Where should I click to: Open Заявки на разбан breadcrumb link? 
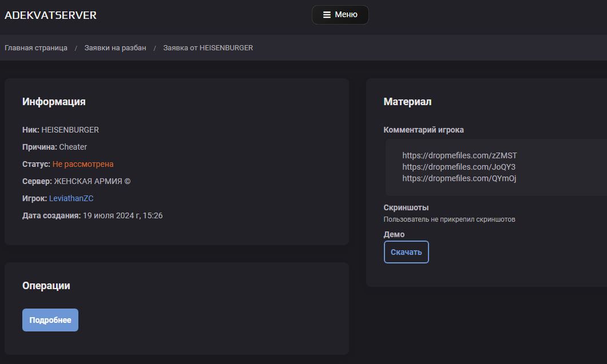116,48
